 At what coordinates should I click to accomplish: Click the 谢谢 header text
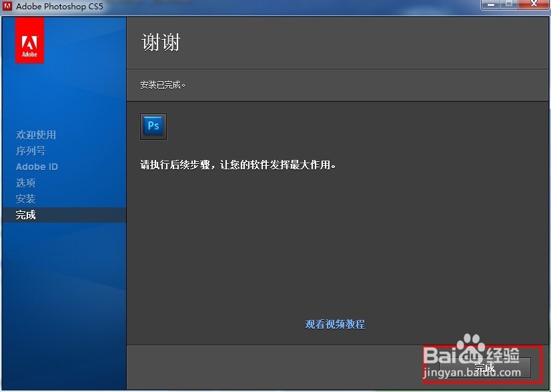[x=161, y=41]
